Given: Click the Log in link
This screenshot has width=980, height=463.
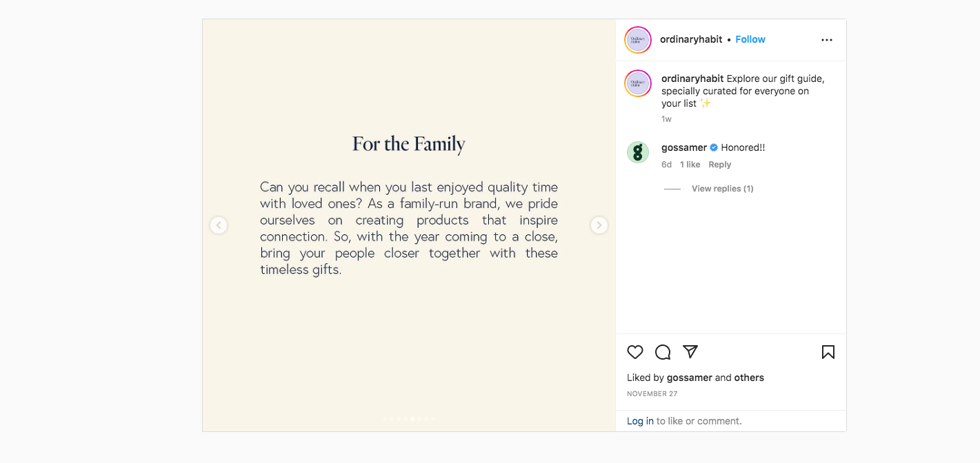Looking at the screenshot, I should click(x=640, y=421).
